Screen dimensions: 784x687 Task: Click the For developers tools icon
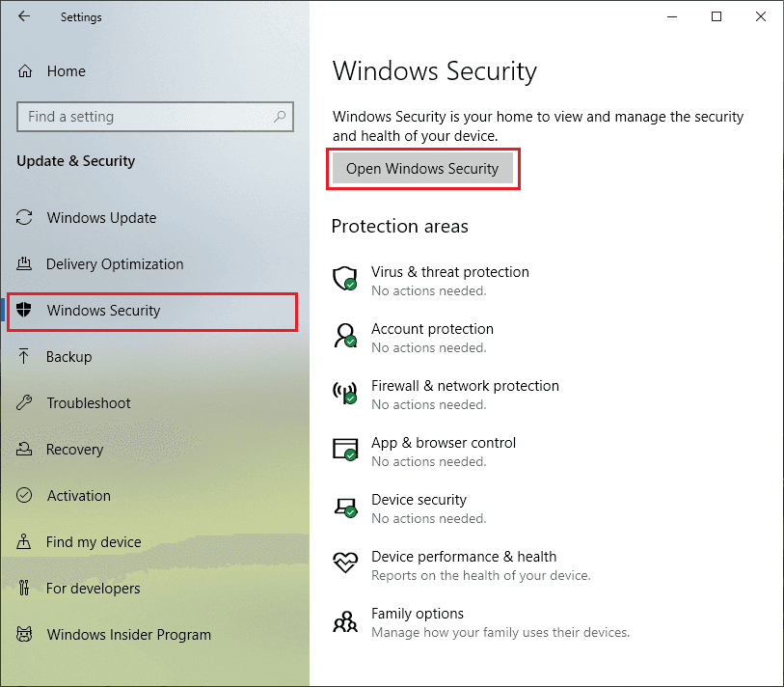[x=23, y=588]
